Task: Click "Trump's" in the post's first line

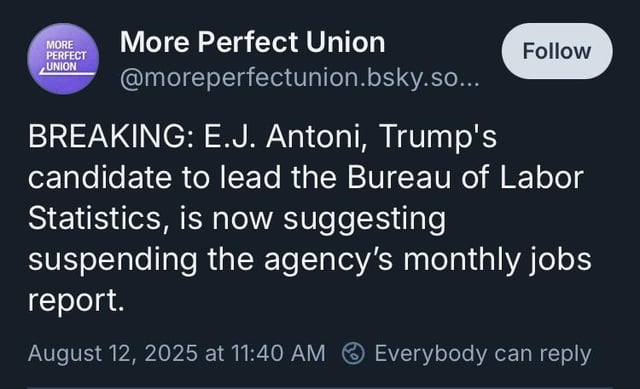Action: [438, 136]
